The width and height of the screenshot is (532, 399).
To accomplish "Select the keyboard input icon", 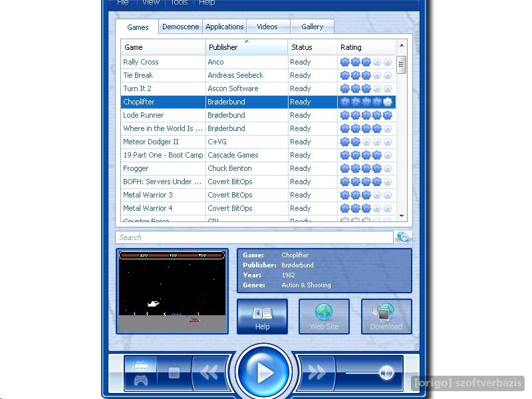I will pos(141,366).
